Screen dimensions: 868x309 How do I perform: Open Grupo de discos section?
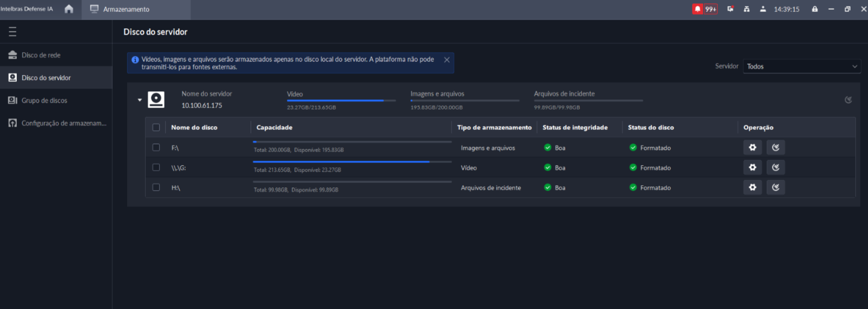point(45,100)
